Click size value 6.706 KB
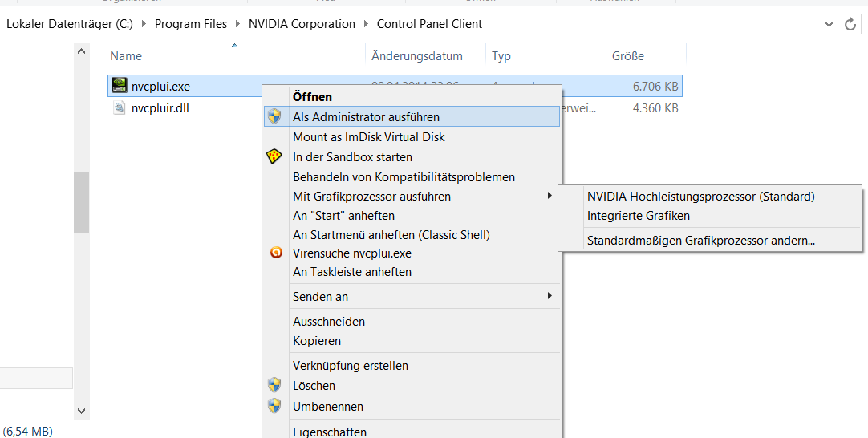868x438 pixels. pyautogui.click(x=655, y=87)
